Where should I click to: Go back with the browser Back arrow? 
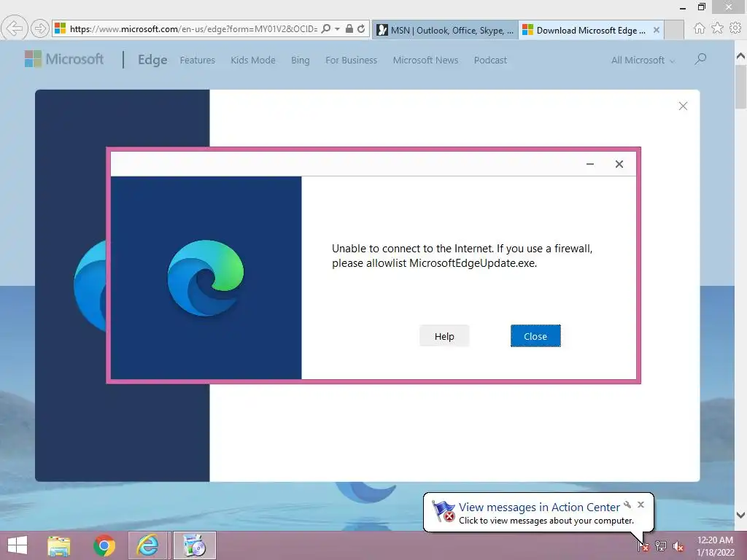(x=15, y=28)
